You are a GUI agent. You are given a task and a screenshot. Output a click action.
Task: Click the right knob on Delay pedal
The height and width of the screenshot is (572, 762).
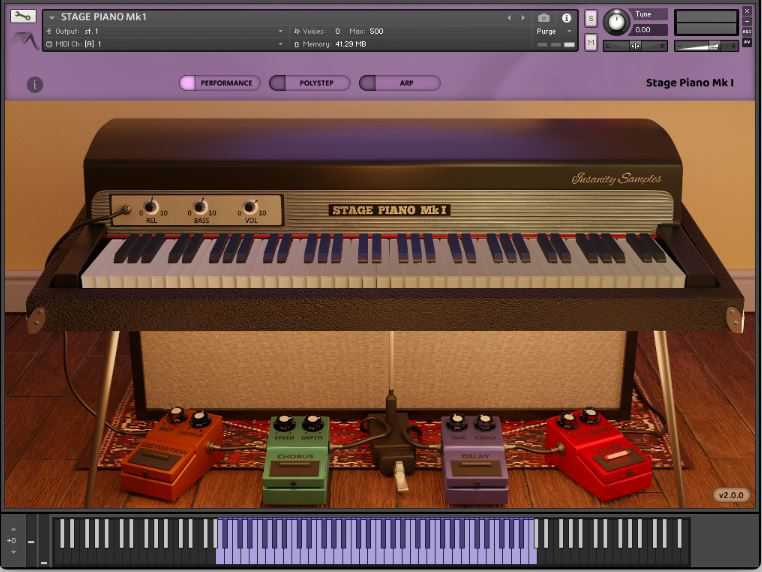[484, 422]
